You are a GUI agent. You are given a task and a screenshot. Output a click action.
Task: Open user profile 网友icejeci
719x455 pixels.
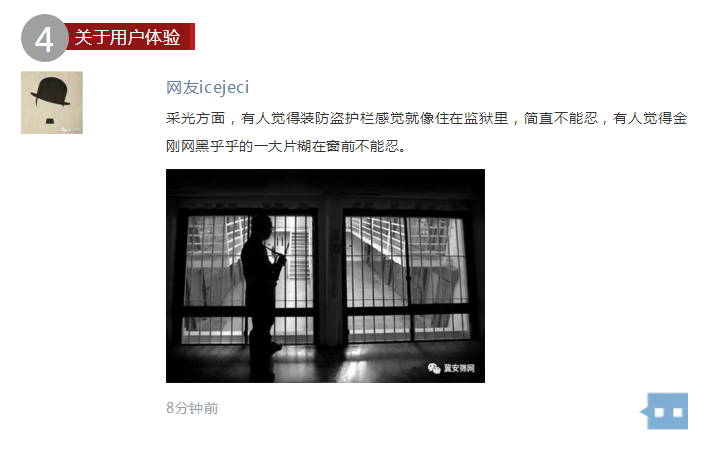point(207,87)
